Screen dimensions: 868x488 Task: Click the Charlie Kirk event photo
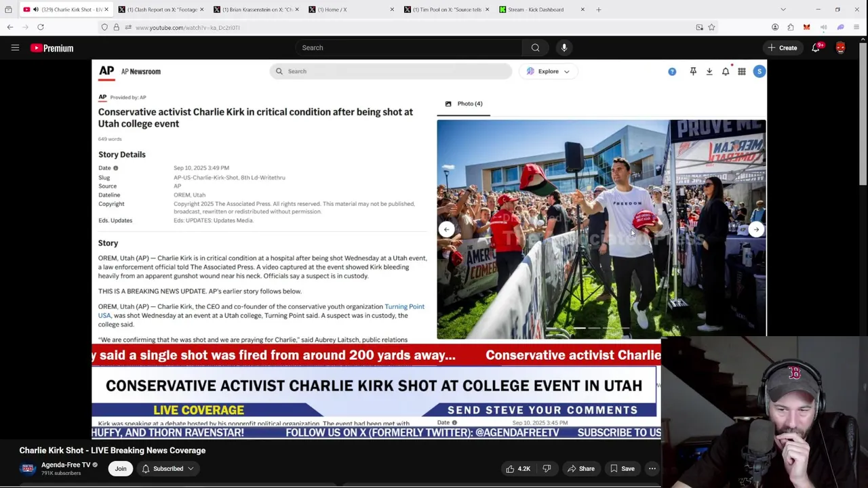601,228
